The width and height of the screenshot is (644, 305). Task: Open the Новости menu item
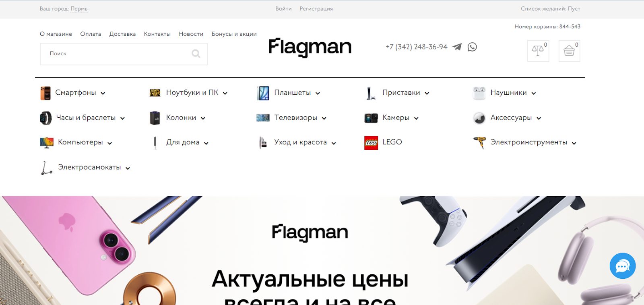pyautogui.click(x=191, y=34)
